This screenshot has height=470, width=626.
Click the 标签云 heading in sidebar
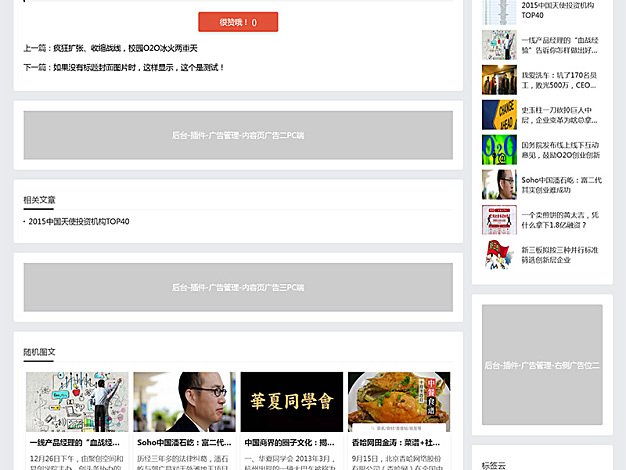coord(493,465)
